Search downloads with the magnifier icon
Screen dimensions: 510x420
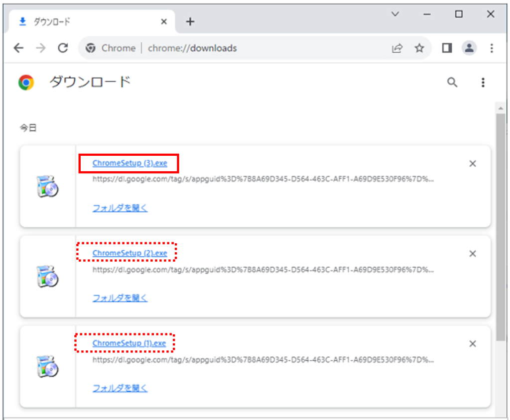pos(452,82)
